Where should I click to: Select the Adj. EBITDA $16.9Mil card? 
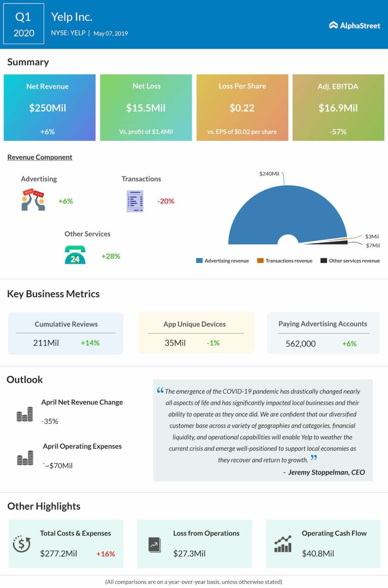(338, 108)
